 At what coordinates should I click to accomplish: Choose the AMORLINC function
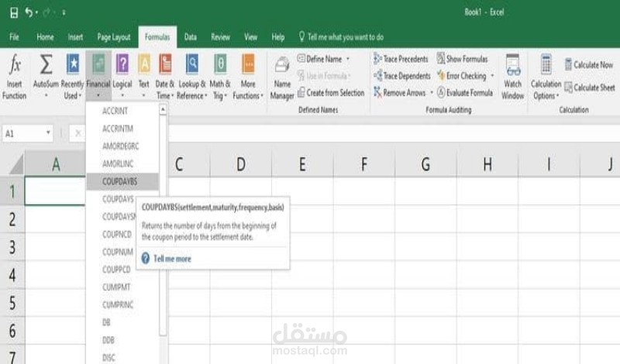pyautogui.click(x=122, y=163)
